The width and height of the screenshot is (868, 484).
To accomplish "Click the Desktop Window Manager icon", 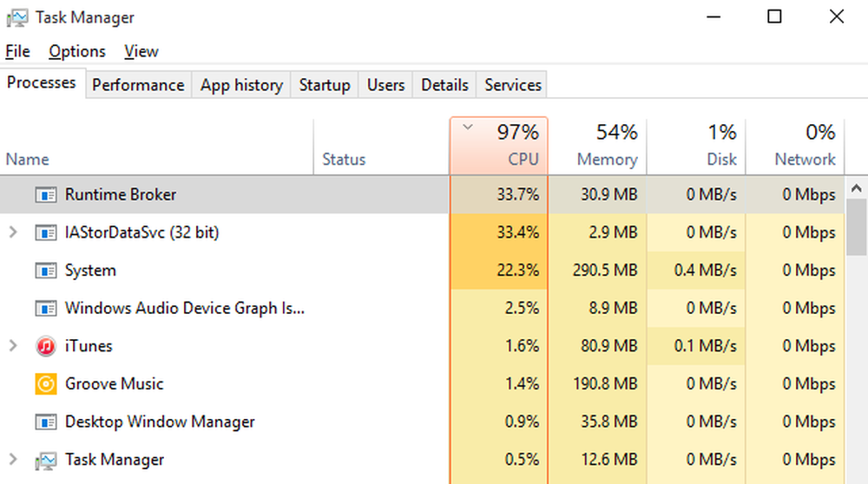I will (x=45, y=422).
